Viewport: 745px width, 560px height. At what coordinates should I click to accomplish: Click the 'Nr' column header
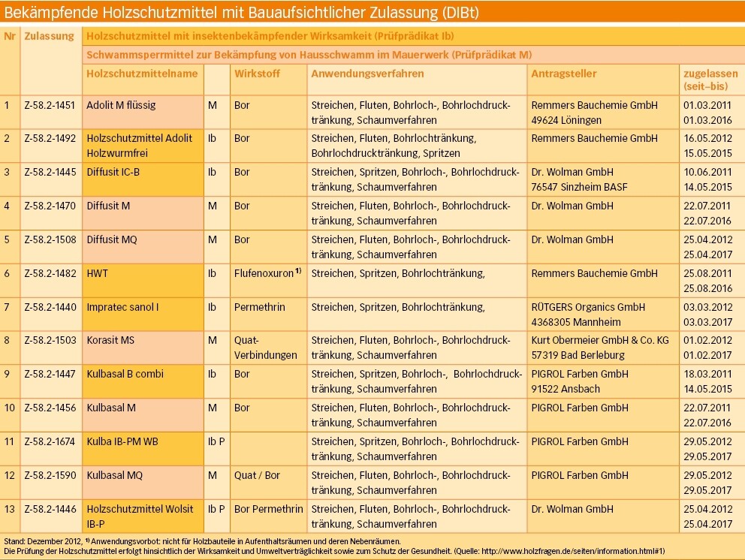point(10,36)
